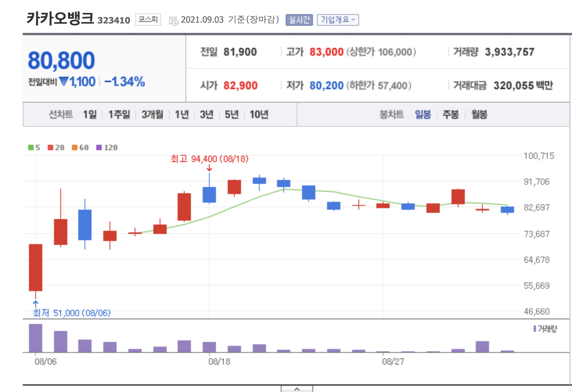Image resolution: width=572 pixels, height=392 pixels.
Task: Click the green 5-day moving average swatch
Action: 31,147
